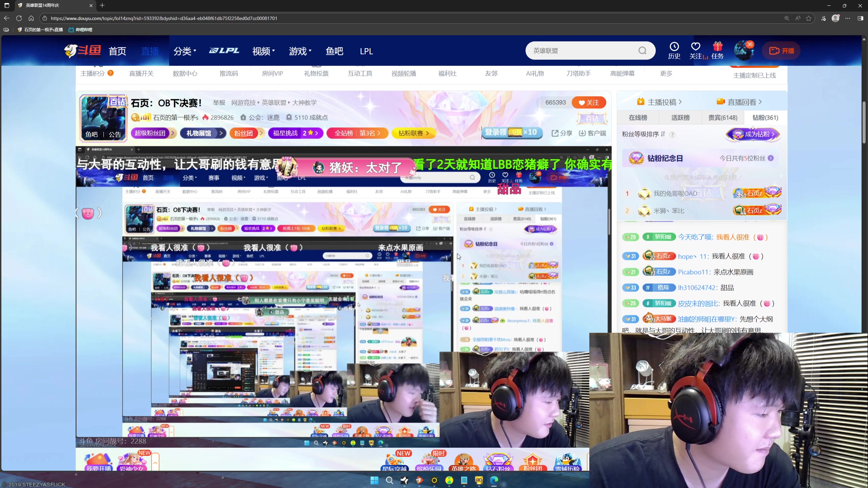Expand the 视频 dropdown in navigation
The width and height of the screenshot is (868, 488).
click(263, 51)
